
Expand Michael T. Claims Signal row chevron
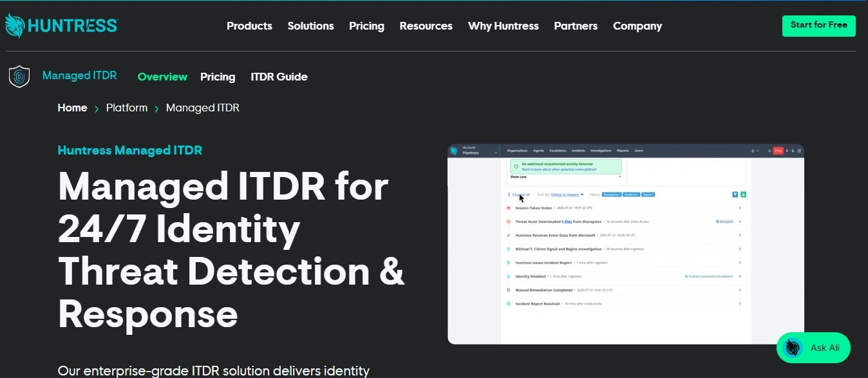click(740, 249)
